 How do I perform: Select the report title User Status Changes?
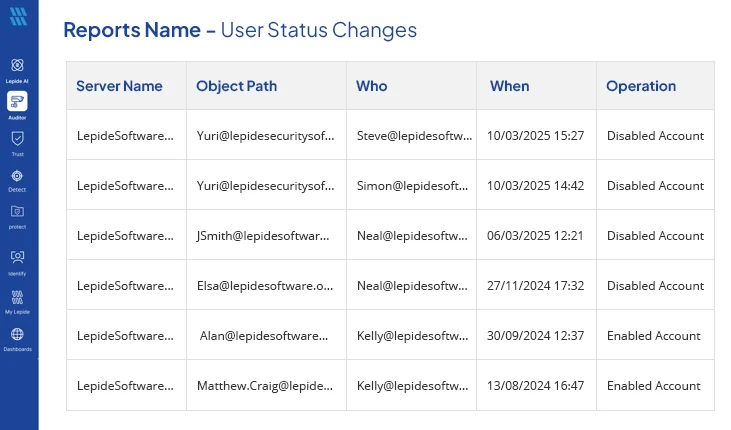point(318,30)
